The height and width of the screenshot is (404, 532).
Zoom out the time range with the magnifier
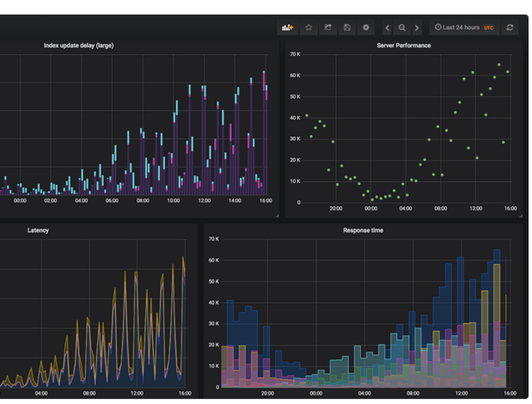tap(402, 27)
